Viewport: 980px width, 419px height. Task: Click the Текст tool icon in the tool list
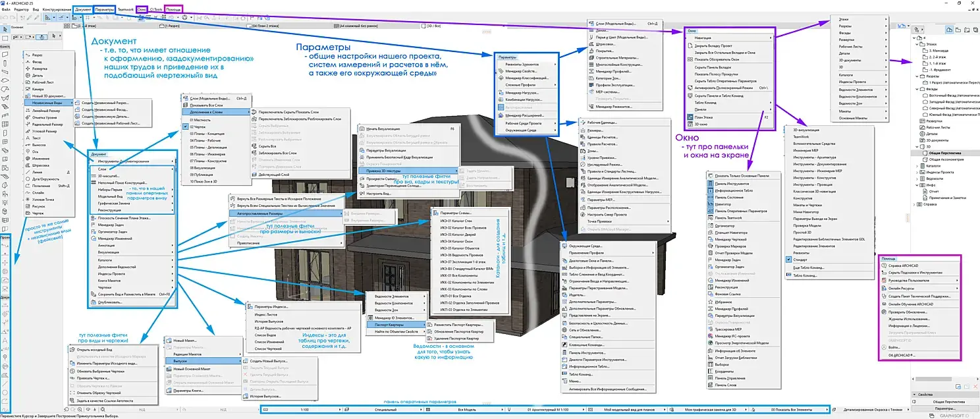28,140
